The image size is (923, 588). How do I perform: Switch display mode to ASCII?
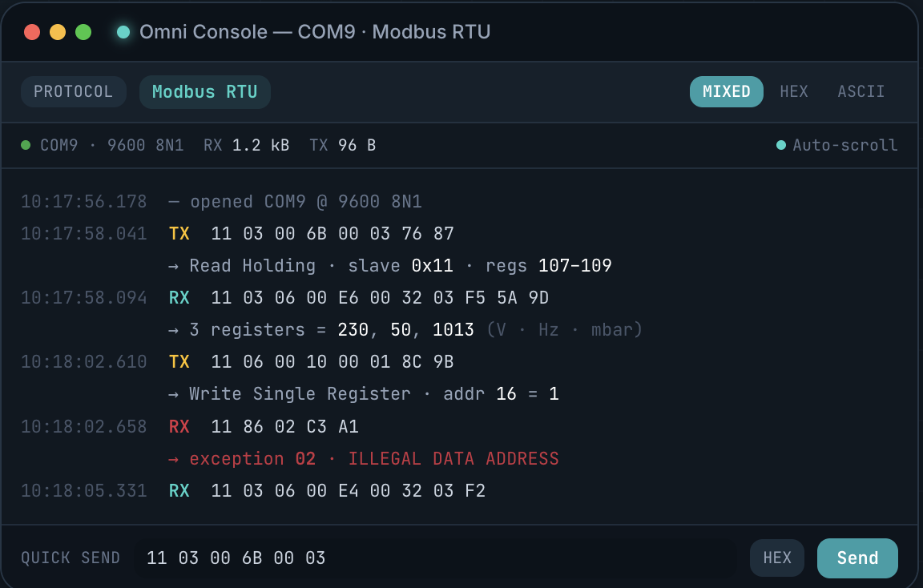click(861, 92)
